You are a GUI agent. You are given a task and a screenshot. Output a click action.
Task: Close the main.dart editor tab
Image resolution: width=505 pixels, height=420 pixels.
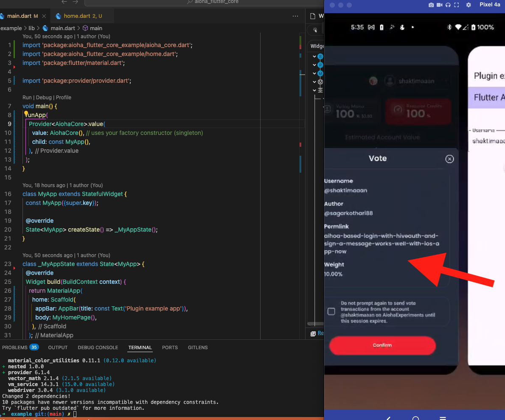[44, 16]
